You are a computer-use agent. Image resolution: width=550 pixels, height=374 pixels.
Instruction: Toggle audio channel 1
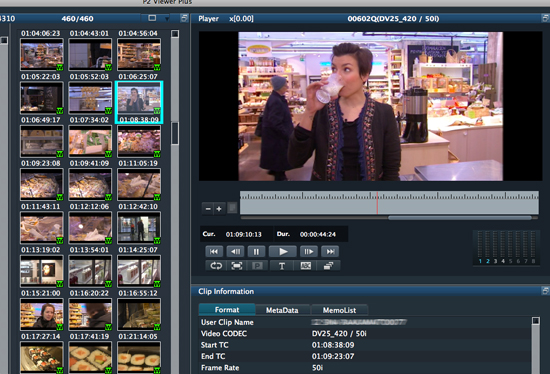click(480, 261)
